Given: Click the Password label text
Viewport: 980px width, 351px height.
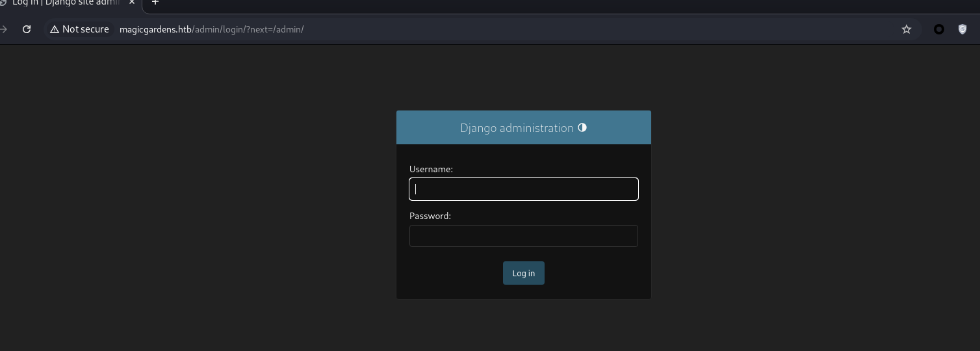Looking at the screenshot, I should click(x=430, y=216).
